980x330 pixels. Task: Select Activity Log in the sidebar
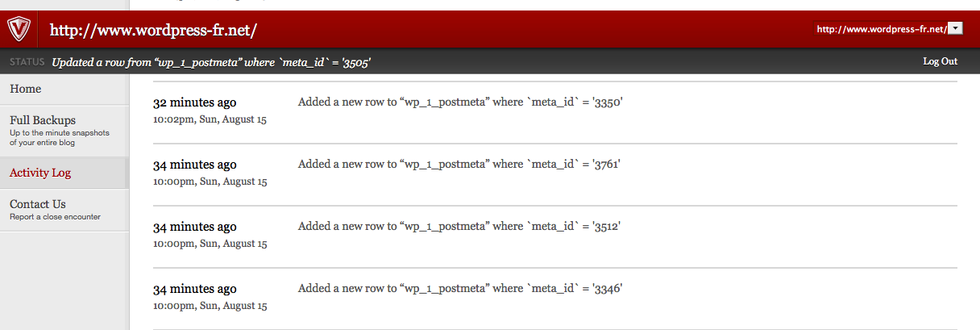tap(40, 173)
